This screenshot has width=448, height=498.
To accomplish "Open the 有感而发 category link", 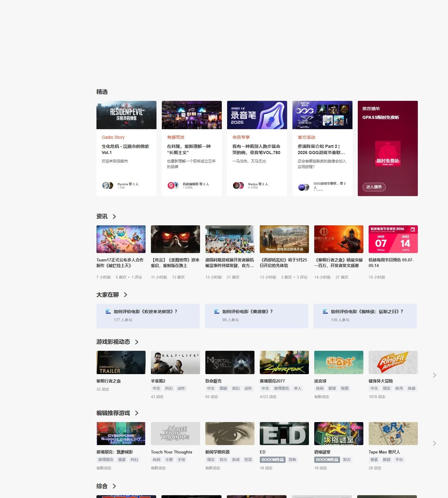I will click(176, 137).
